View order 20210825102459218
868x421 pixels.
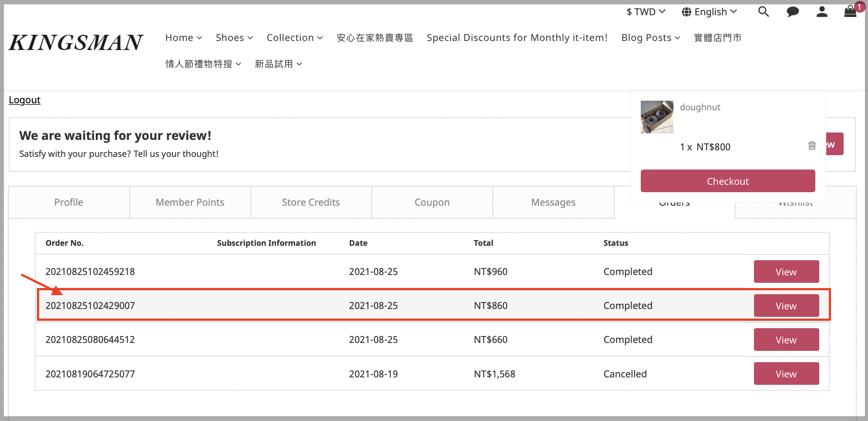(x=786, y=272)
